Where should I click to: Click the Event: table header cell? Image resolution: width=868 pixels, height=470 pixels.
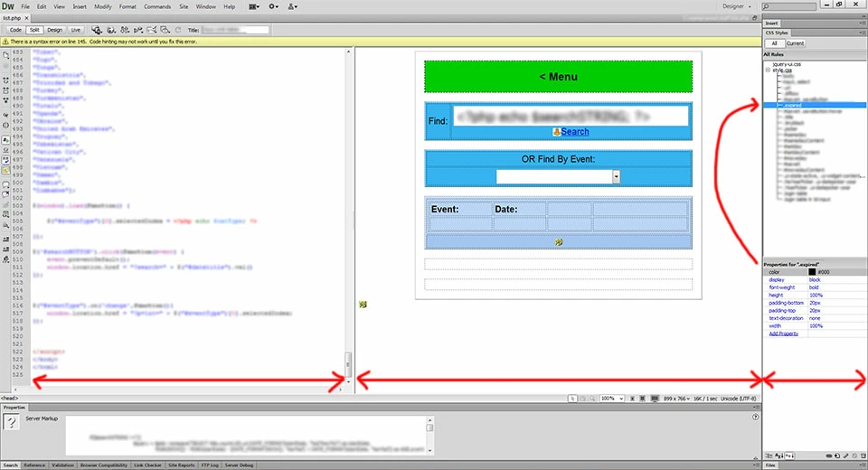[x=460, y=210]
